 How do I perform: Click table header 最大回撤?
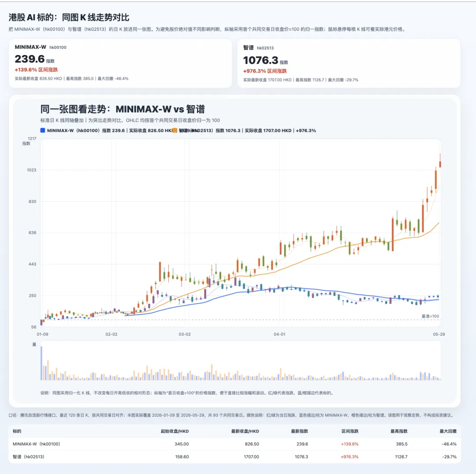(x=448, y=431)
